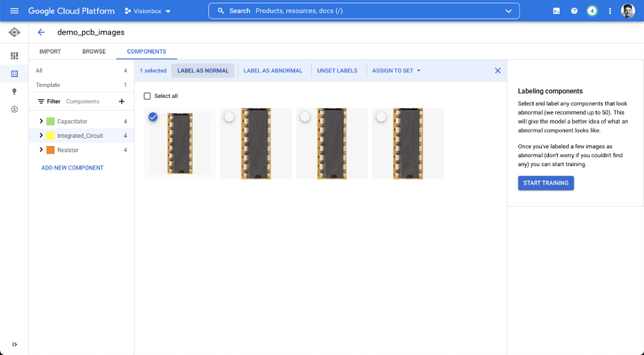The image size is (644, 355).
Task: Open the Assign to Set dropdown
Action: pyautogui.click(x=396, y=70)
